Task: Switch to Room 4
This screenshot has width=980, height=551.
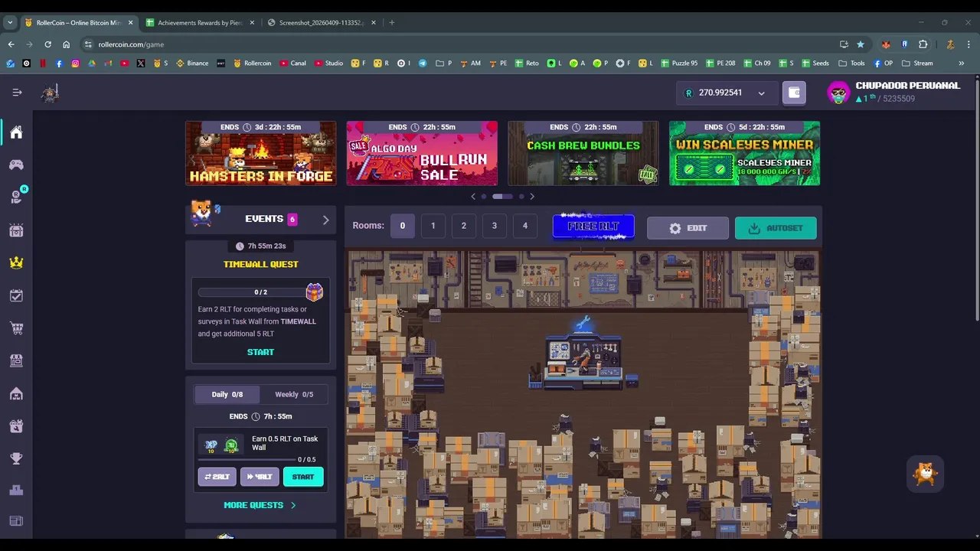Action: [524, 226]
